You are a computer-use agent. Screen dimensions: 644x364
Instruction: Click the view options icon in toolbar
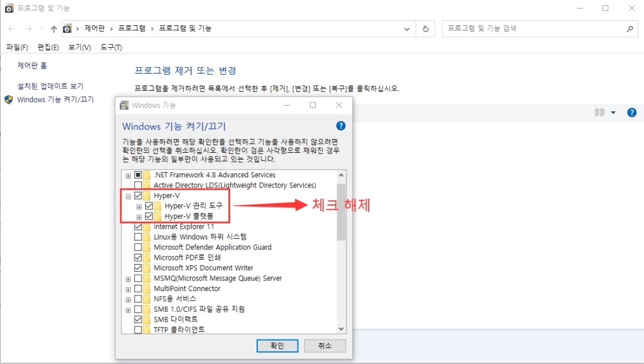point(600,113)
